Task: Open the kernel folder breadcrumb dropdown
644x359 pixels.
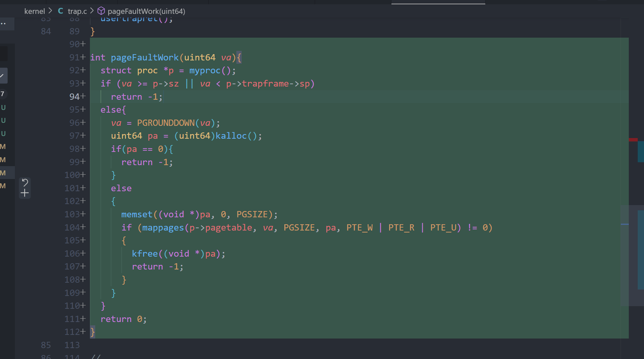Action: pos(34,11)
